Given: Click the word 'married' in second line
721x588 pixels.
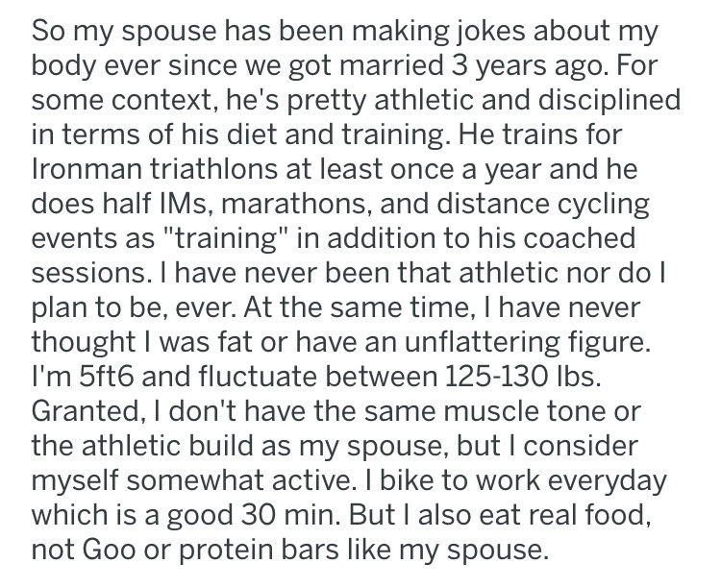Looking at the screenshot, I should [x=391, y=65].
